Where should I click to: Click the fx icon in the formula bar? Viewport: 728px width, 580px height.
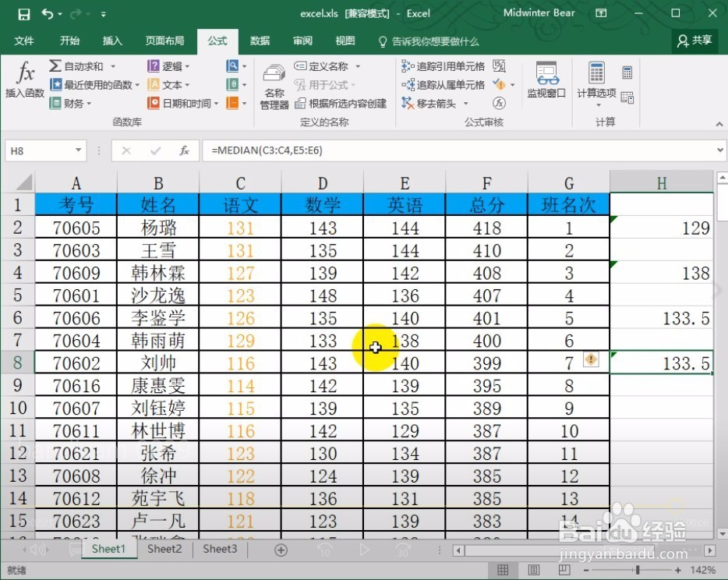(184, 150)
